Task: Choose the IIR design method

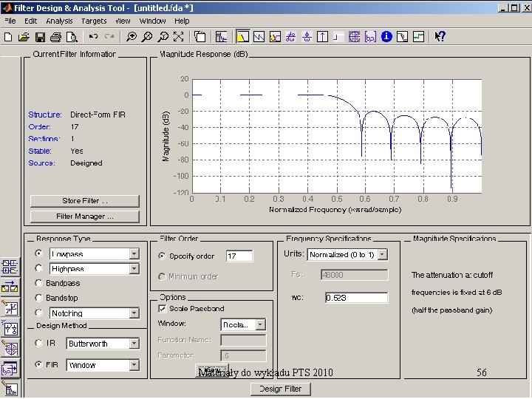Action: click(x=38, y=344)
